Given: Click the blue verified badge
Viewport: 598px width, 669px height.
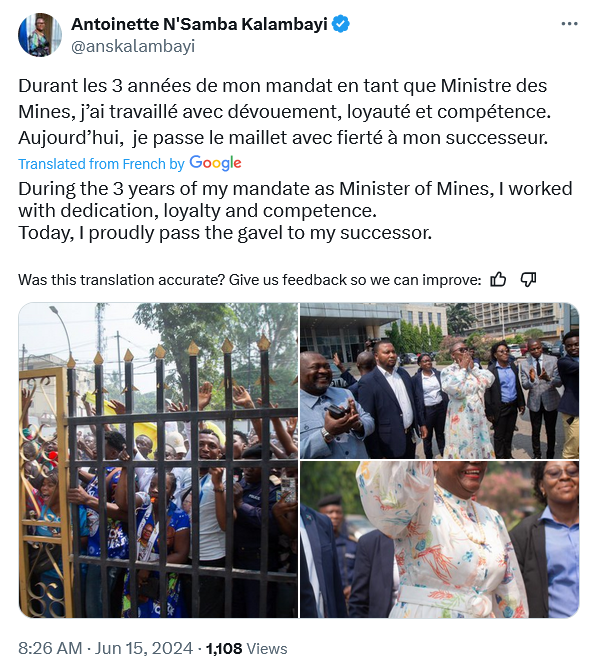Looking at the screenshot, I should 341,24.
